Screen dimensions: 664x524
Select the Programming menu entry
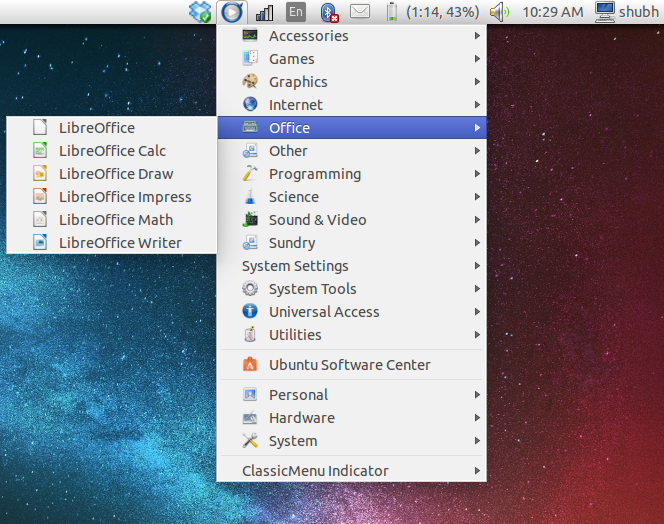click(351, 174)
